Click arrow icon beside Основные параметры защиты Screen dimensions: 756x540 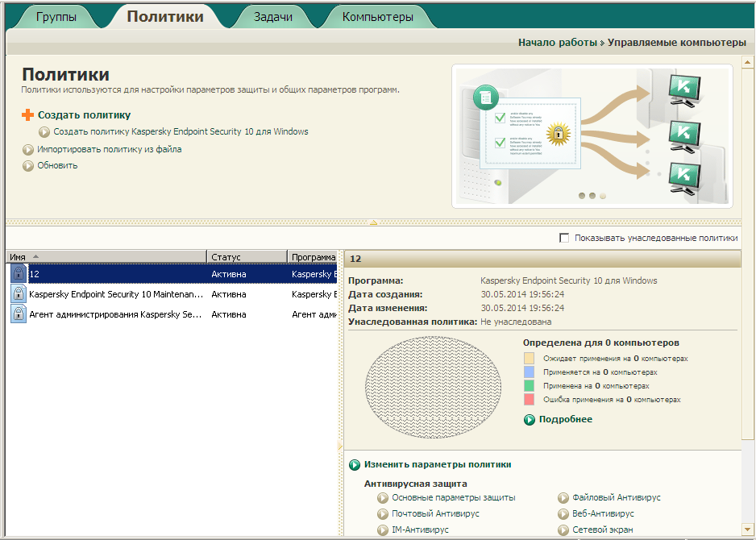pyautogui.click(x=383, y=498)
